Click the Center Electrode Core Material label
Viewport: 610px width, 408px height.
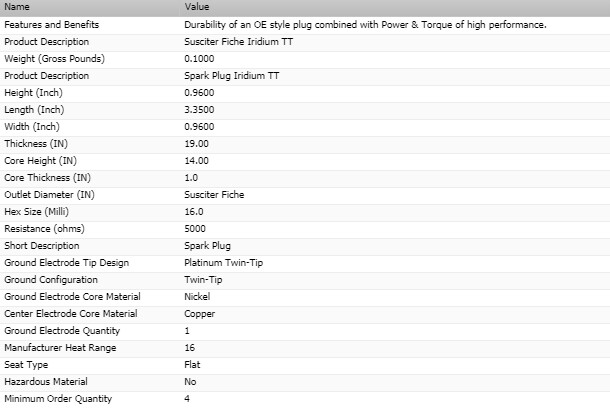70,313
